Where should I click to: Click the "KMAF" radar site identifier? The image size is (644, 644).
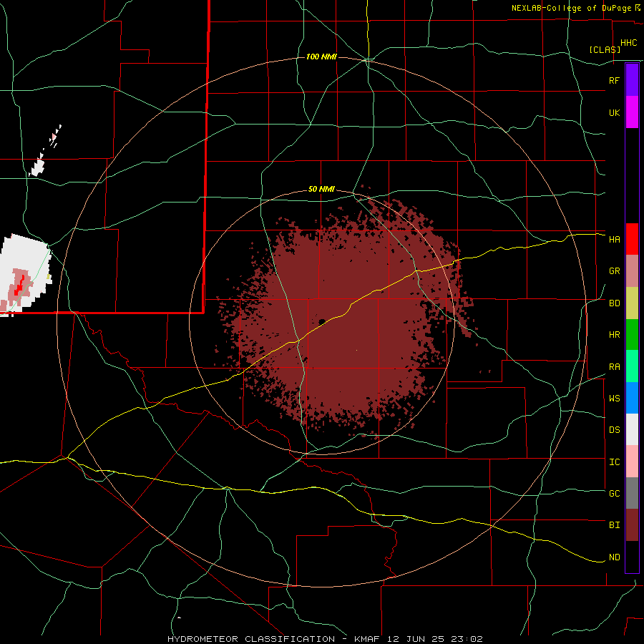pyautogui.click(x=368, y=639)
